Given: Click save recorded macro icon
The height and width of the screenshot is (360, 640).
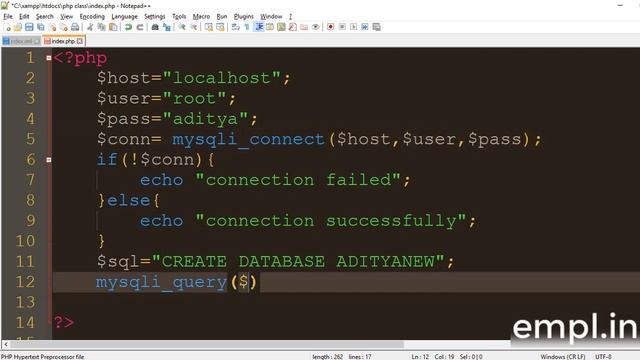Looking at the screenshot, I should click(376, 27).
